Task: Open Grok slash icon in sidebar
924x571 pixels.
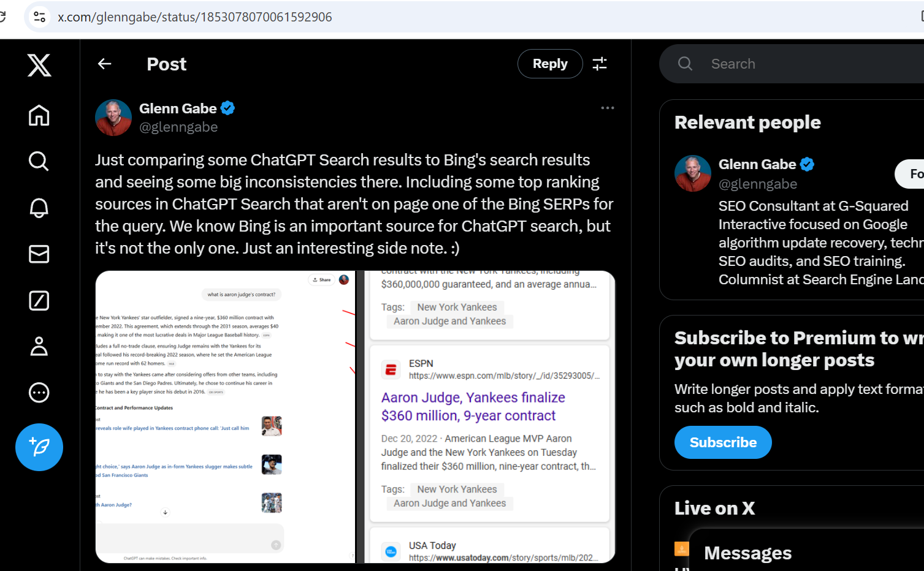Action: [39, 300]
